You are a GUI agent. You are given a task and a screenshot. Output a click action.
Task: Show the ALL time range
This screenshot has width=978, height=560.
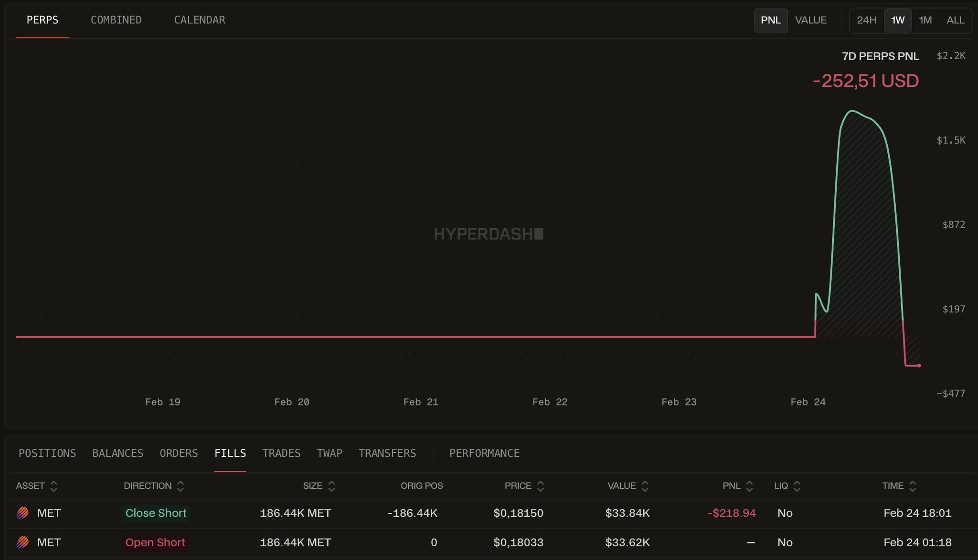coord(955,21)
